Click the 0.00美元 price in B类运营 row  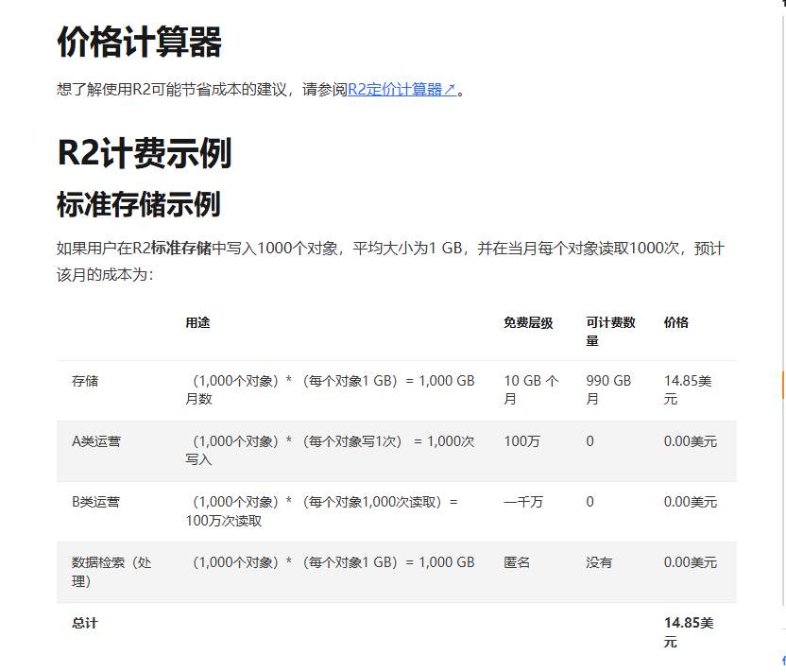coord(691,502)
